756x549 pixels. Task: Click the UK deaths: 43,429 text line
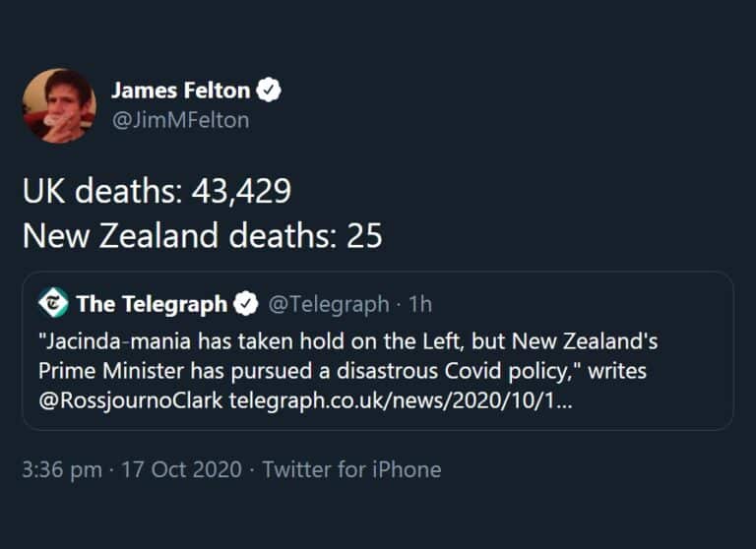click(157, 191)
